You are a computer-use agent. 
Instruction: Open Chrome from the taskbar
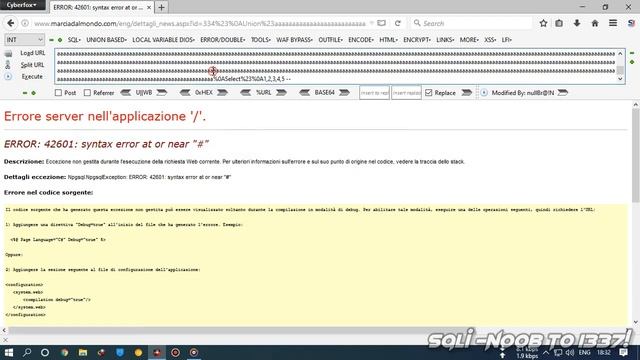pos(64,352)
